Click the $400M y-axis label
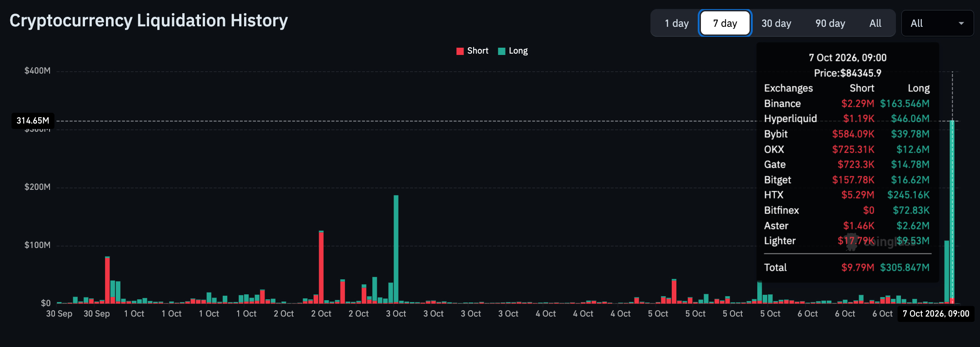This screenshot has height=347, width=980. pos(37,70)
